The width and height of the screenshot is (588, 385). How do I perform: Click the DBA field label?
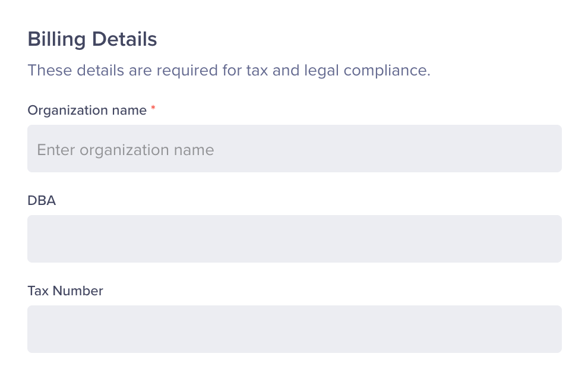(42, 200)
